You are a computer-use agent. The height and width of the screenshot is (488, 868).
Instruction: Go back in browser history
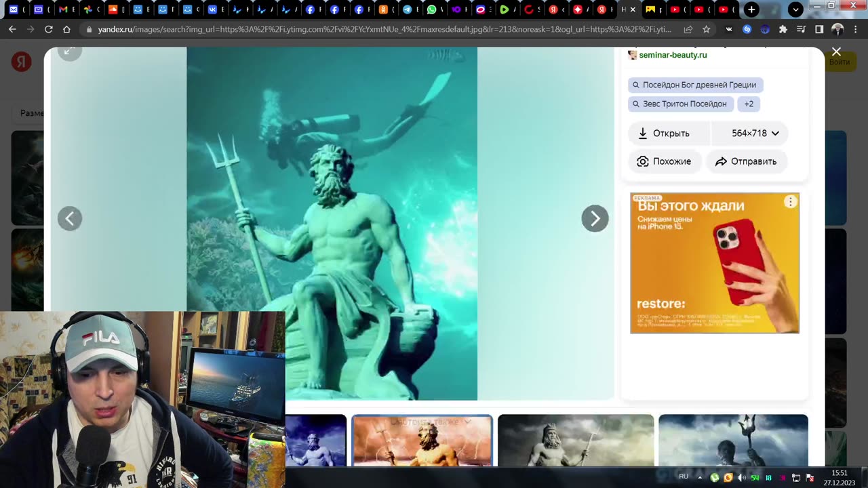coord(12,29)
